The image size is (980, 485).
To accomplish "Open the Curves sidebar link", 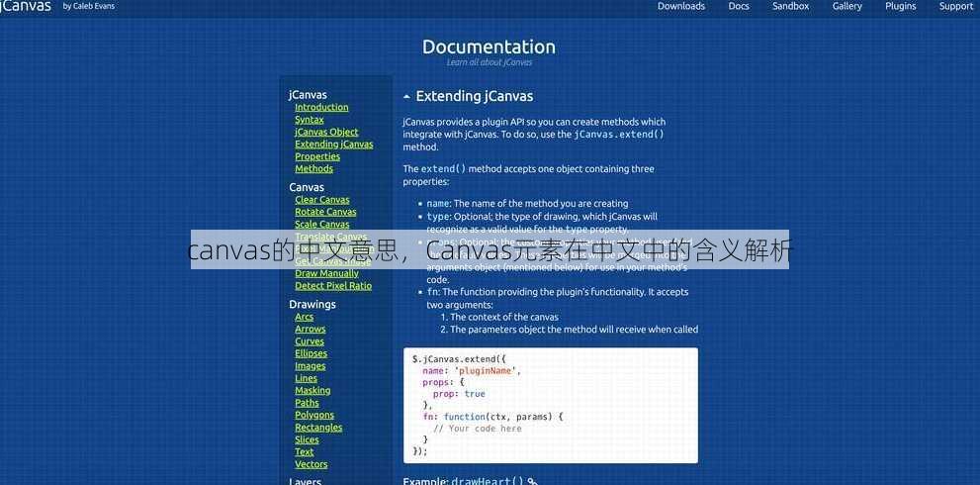I will [x=310, y=341].
